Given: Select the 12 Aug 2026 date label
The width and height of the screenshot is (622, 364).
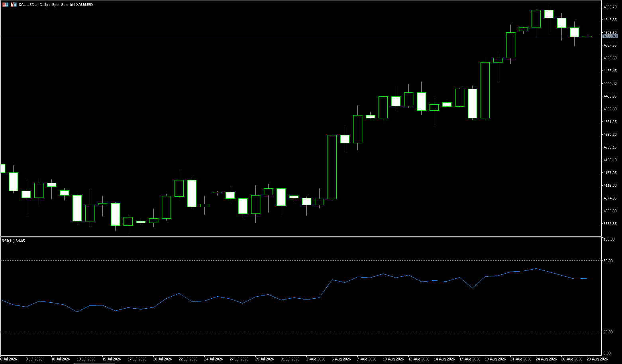Looking at the screenshot, I should coord(418,359).
